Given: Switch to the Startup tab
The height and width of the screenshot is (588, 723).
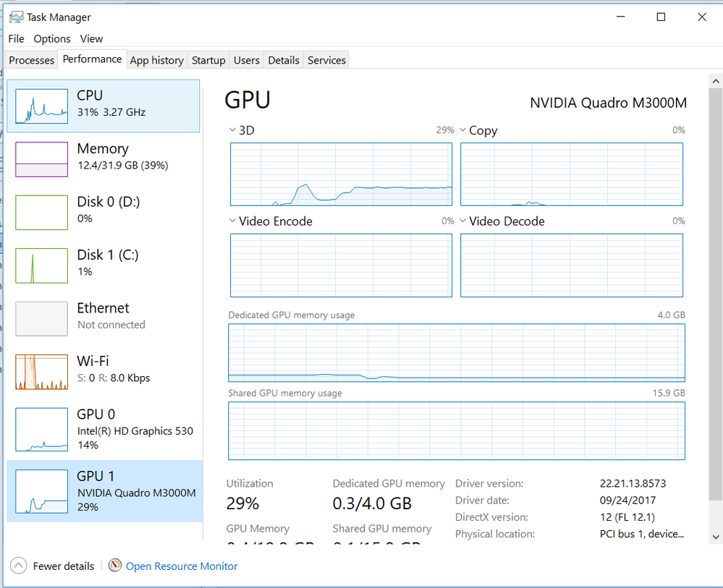Looking at the screenshot, I should pyautogui.click(x=208, y=60).
